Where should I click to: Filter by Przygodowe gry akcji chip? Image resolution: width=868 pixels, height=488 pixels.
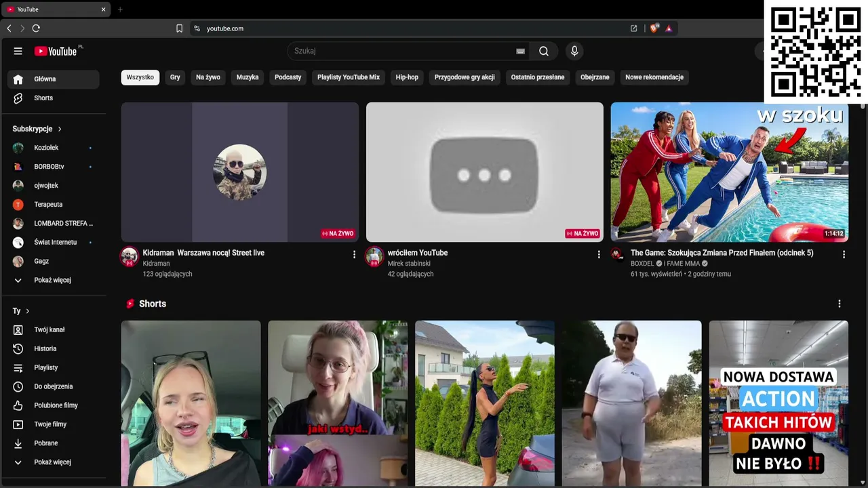(x=465, y=77)
